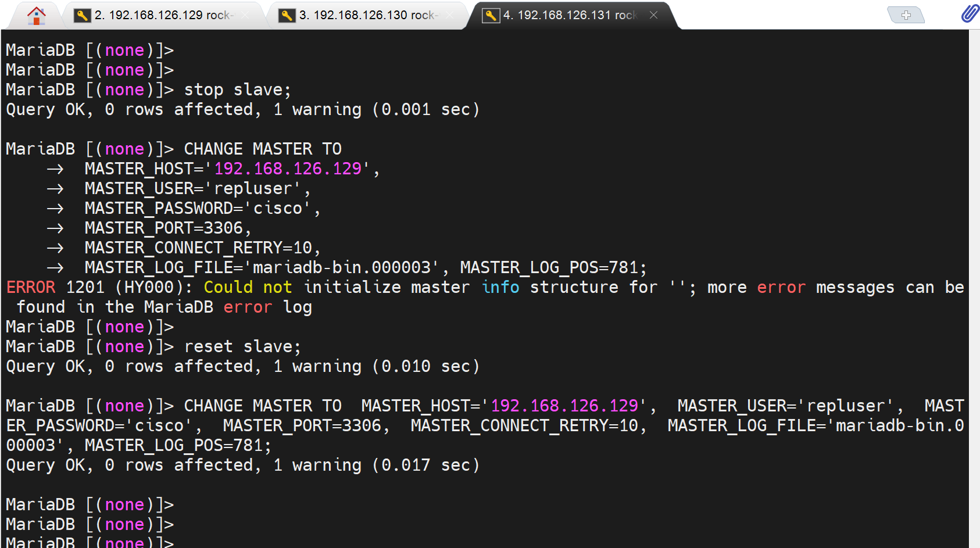This screenshot has height=548, width=980.
Task: Click the 'Query OK' line showing 0.017 sec
Action: pos(242,465)
